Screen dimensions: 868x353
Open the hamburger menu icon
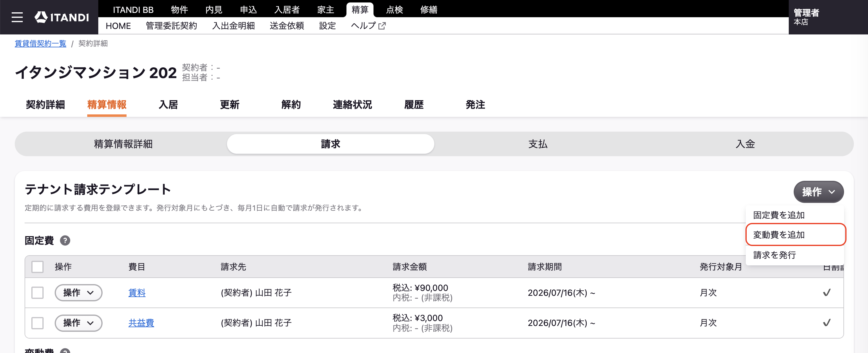tap(17, 17)
